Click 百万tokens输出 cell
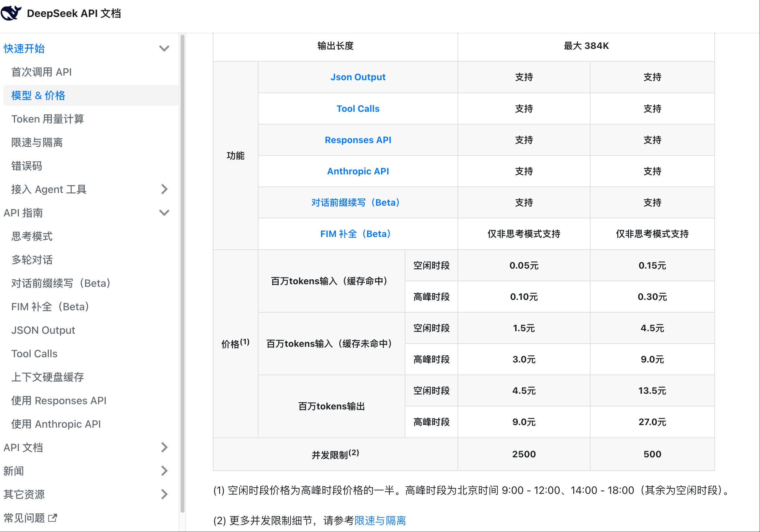This screenshot has height=532, width=760. (331, 406)
